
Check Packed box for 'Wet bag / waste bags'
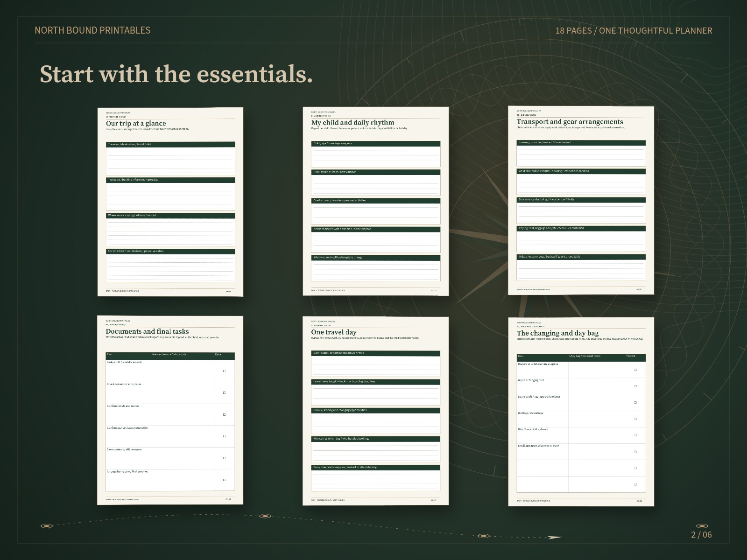(635, 419)
